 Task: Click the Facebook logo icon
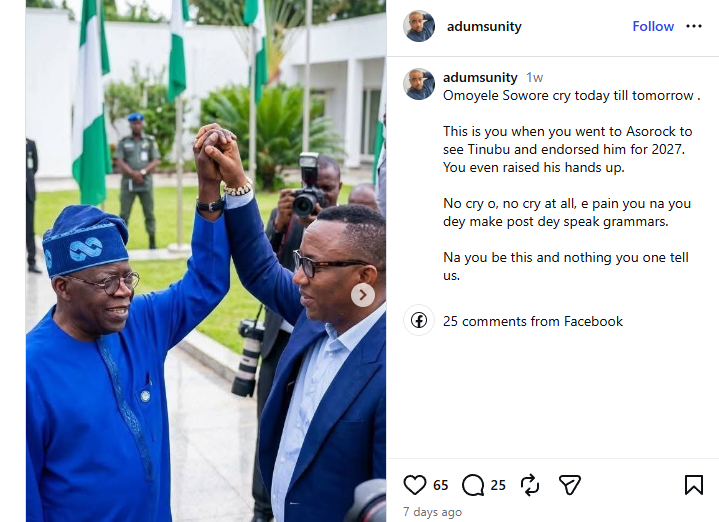coord(419,320)
